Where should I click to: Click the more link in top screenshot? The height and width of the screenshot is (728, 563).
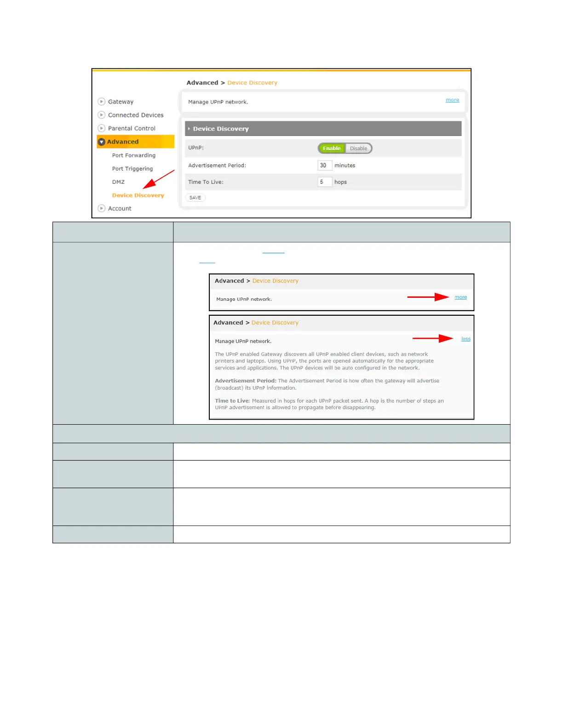[452, 100]
